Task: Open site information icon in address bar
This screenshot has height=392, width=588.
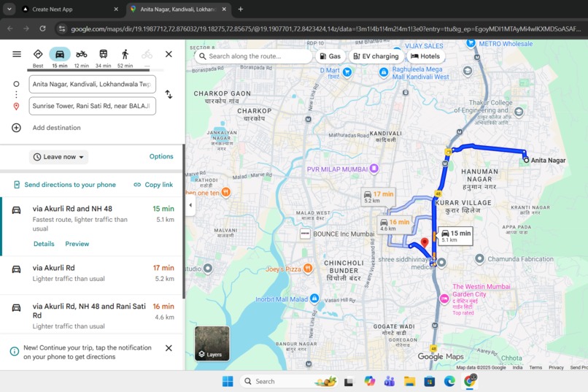Action: (x=62, y=29)
